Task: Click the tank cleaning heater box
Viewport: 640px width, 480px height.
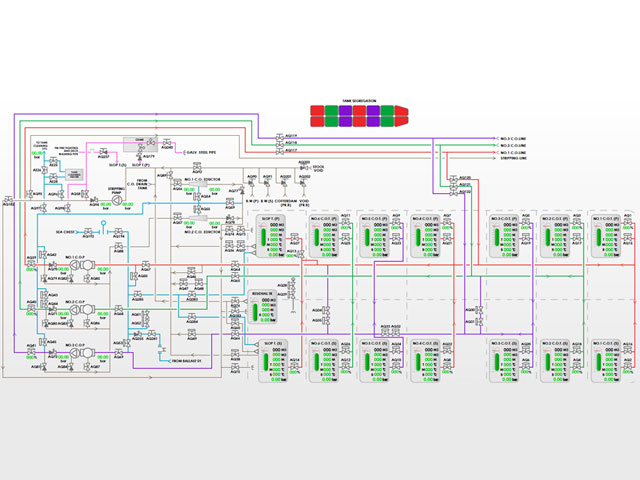Action: tap(74, 175)
